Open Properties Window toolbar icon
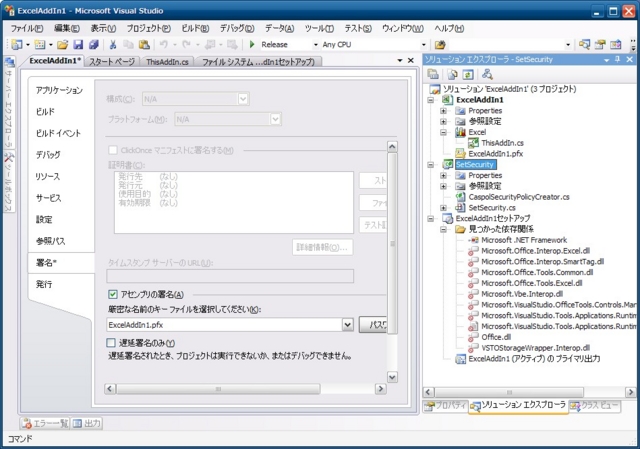 [600, 44]
